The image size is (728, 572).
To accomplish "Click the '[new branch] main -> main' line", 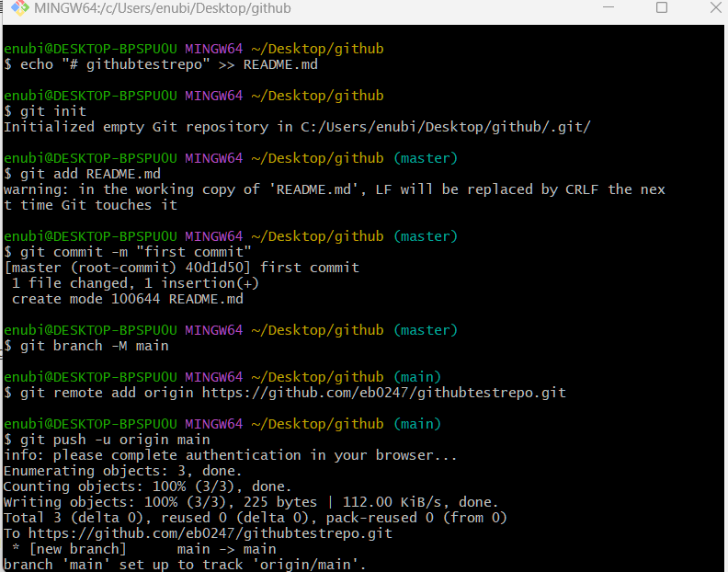I will pyautogui.click(x=144, y=549).
